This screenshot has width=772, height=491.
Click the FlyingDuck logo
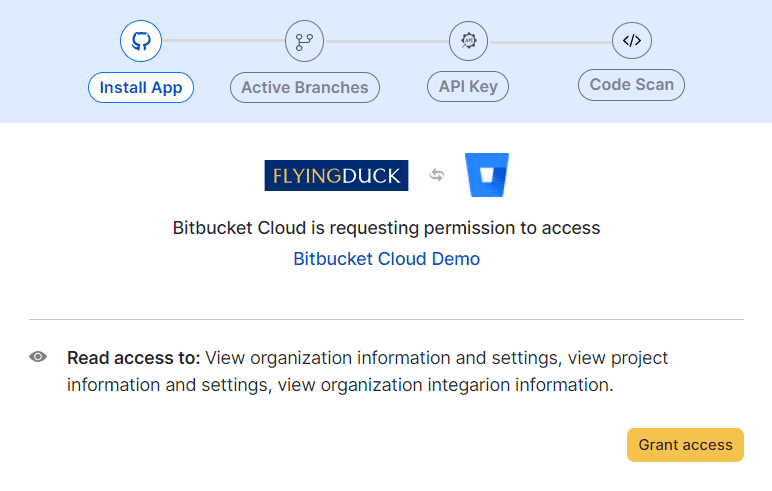tap(336, 175)
